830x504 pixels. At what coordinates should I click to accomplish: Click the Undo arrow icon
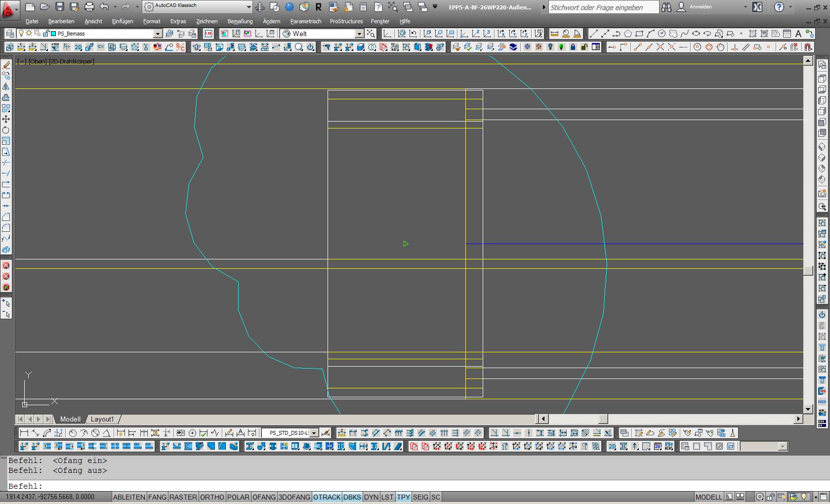(104, 7)
